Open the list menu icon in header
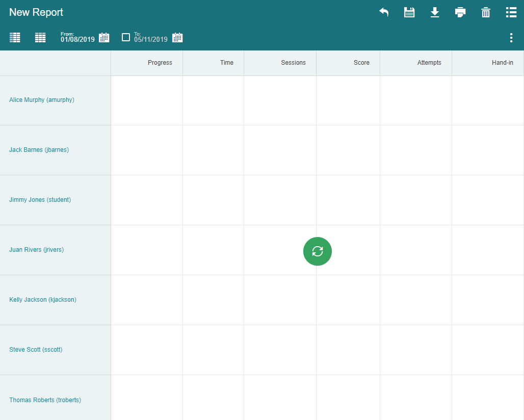Screen dimensions: 524x420 point(511,12)
